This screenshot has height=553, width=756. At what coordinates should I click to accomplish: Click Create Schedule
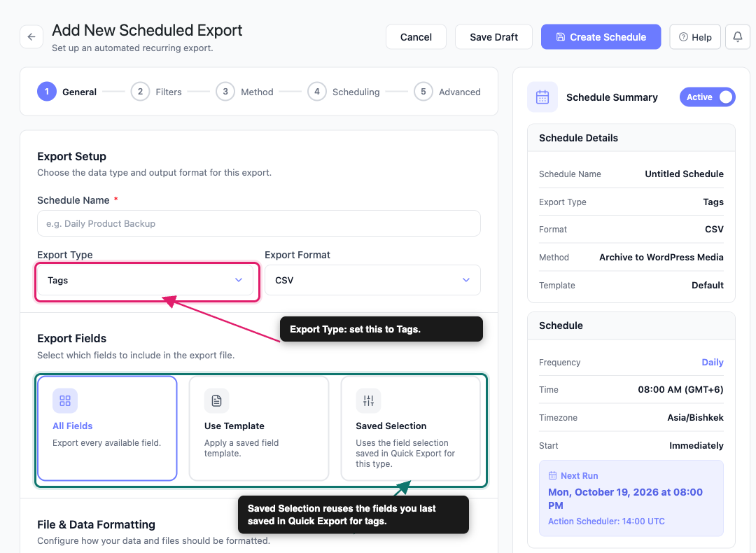[x=601, y=37]
